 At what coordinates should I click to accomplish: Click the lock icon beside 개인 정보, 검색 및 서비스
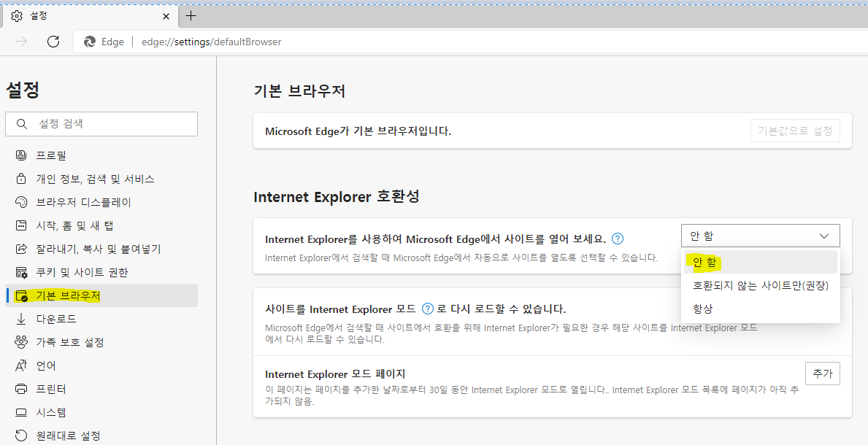click(21, 179)
